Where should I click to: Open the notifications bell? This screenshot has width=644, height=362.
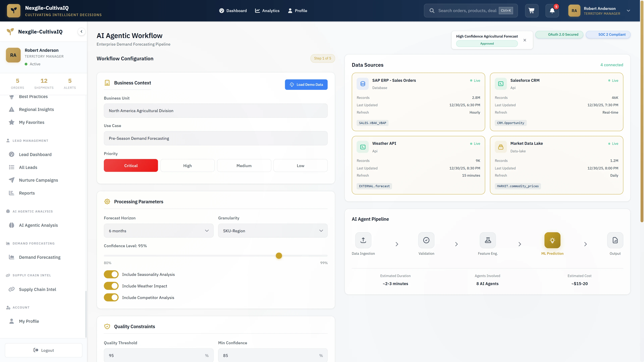point(552,11)
